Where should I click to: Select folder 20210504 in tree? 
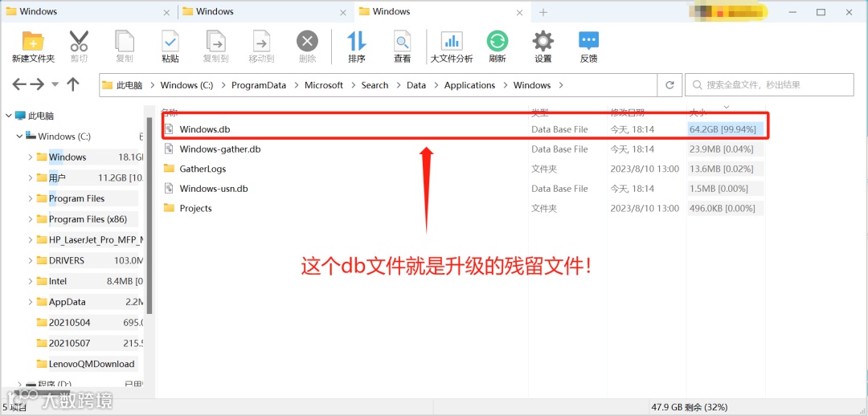point(69,323)
